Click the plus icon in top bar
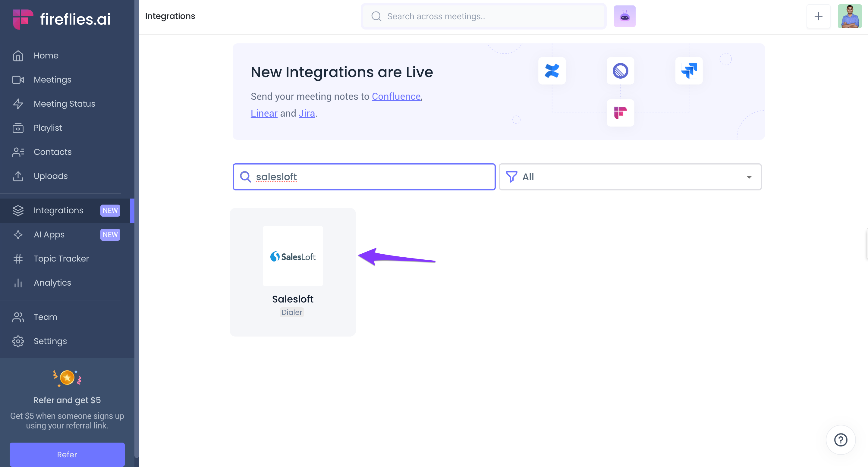This screenshot has height=467, width=868. [x=818, y=16]
